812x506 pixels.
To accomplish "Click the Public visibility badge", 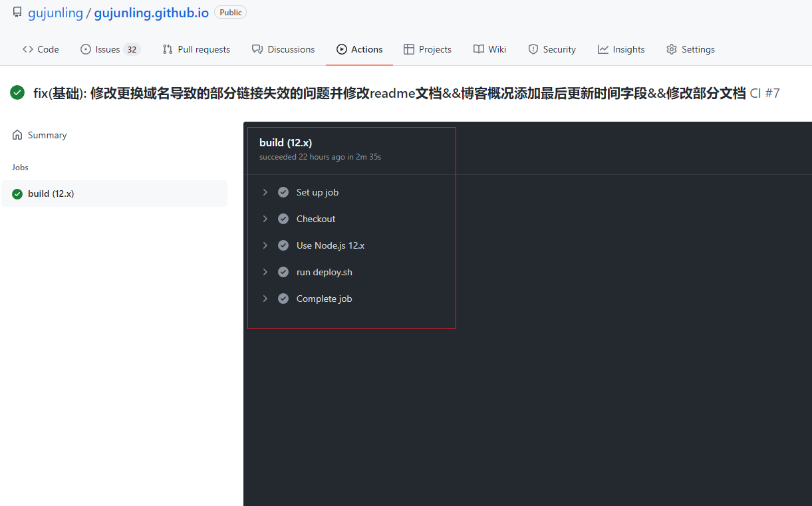I will [230, 11].
